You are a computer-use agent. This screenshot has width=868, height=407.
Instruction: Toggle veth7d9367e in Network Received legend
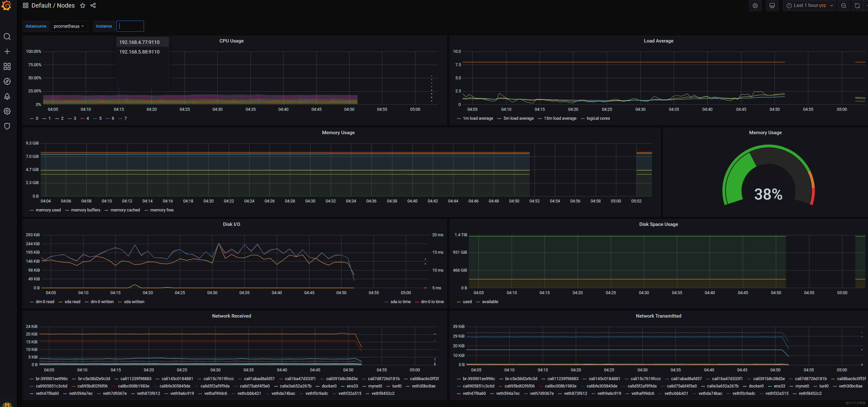click(x=115, y=393)
